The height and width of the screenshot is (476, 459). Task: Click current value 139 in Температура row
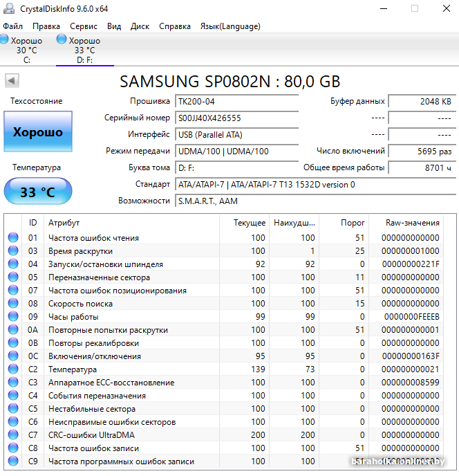click(x=258, y=369)
